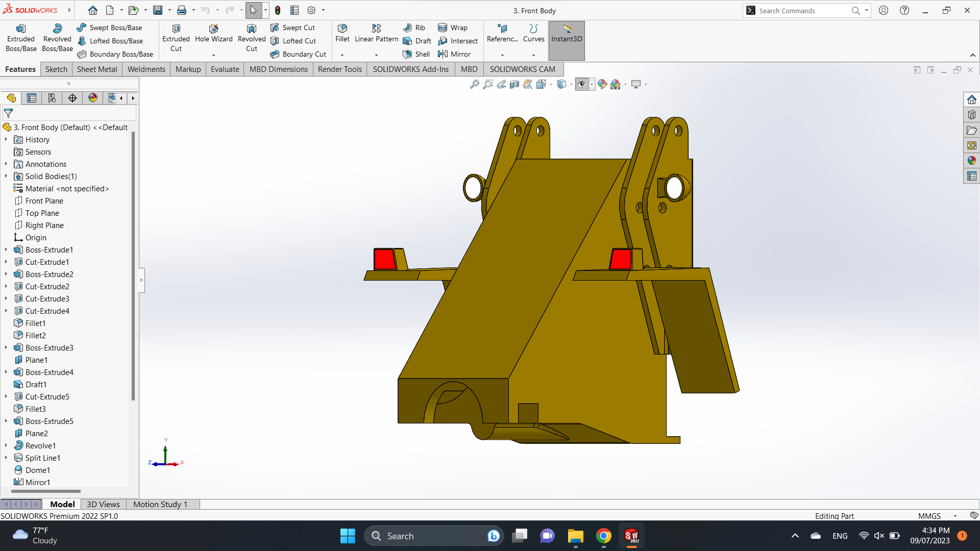Expand the Solid Bodies(1) folder
The height and width of the screenshot is (551, 980).
tap(6, 177)
